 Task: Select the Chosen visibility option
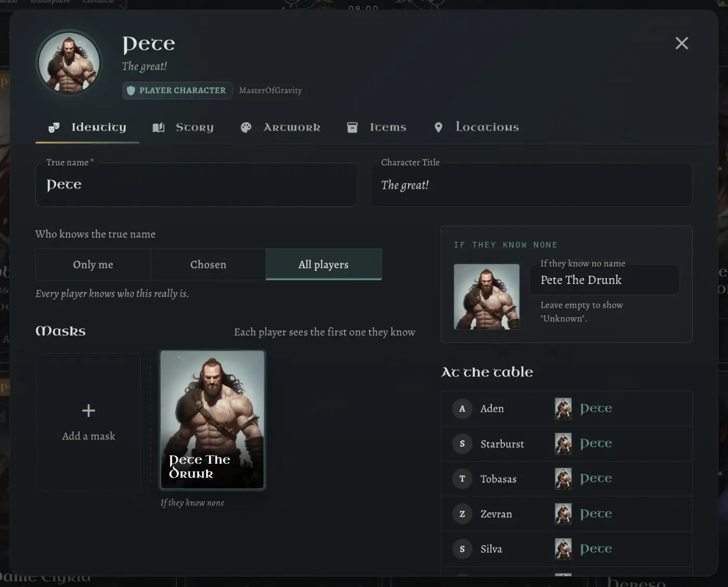pos(209,265)
